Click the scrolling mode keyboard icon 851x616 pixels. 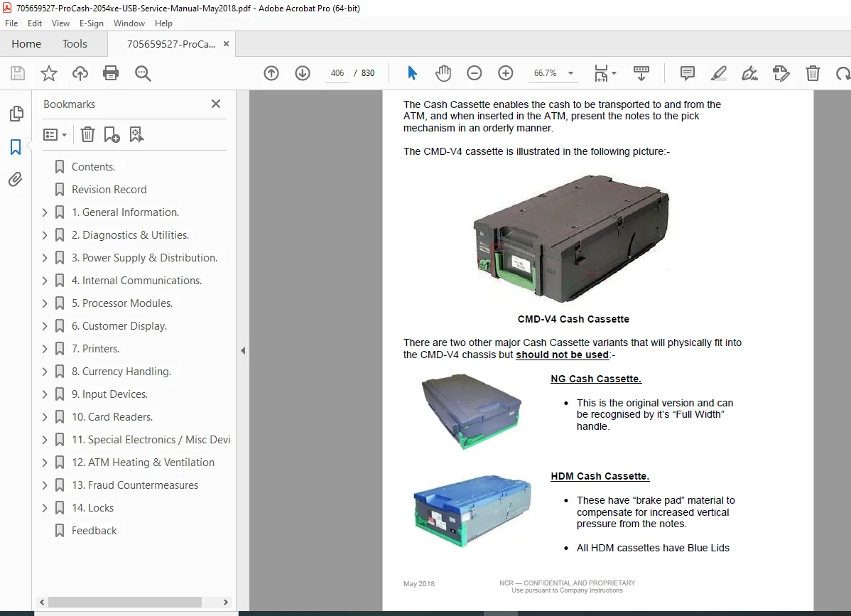[x=641, y=72]
